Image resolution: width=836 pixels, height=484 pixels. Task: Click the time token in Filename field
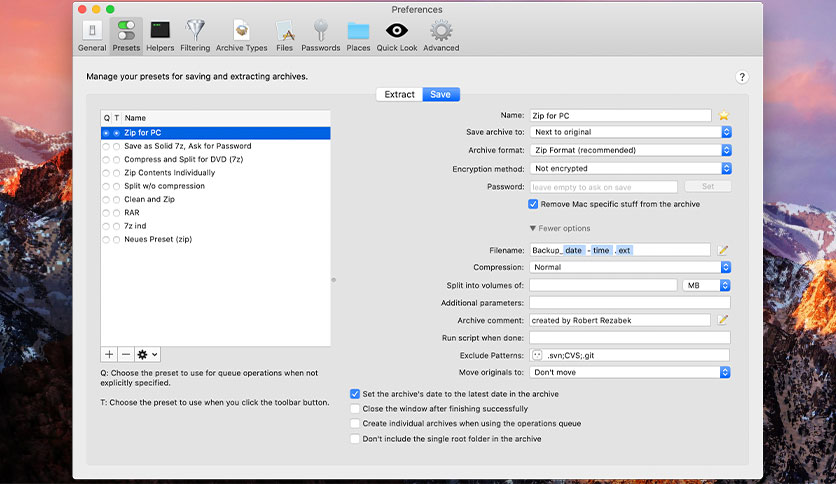[x=601, y=250]
